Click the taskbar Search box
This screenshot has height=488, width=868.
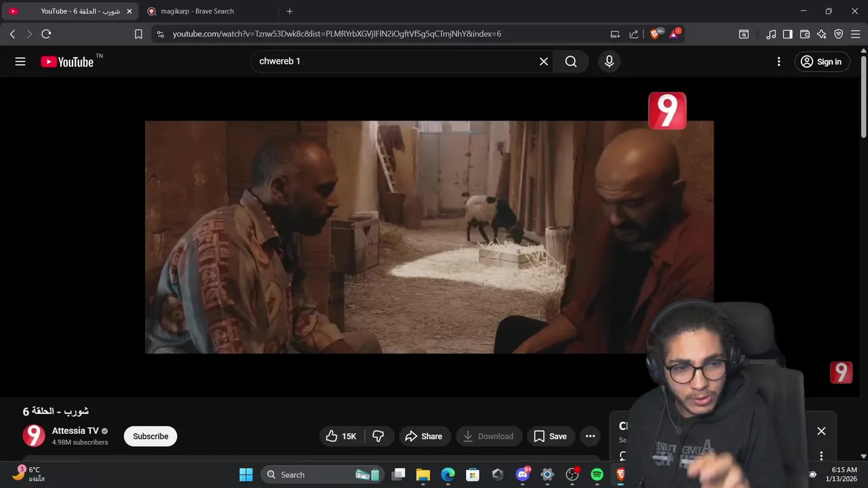tap(323, 474)
